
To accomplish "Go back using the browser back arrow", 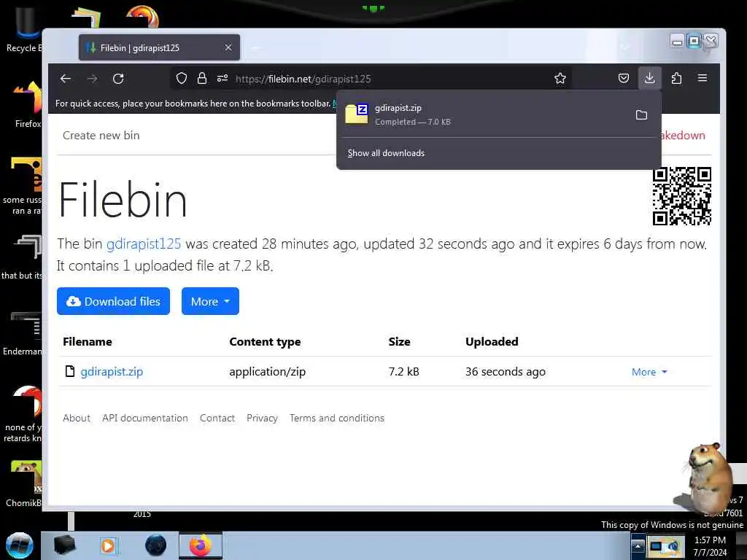I will point(66,79).
